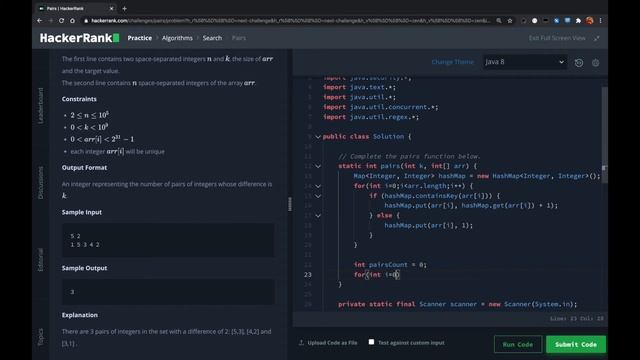
Task: Click the zoom magnifier icon in address bar
Action: click(499, 20)
